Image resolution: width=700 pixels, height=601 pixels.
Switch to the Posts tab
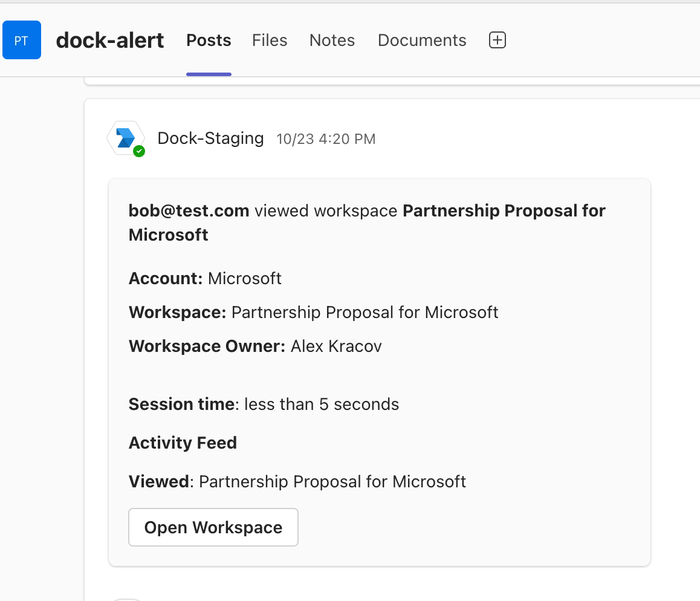(x=209, y=41)
